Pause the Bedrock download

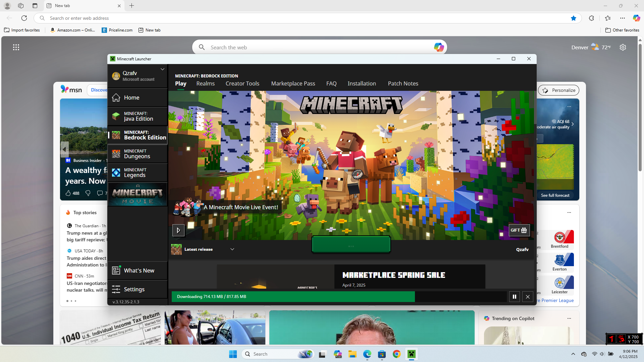514,297
